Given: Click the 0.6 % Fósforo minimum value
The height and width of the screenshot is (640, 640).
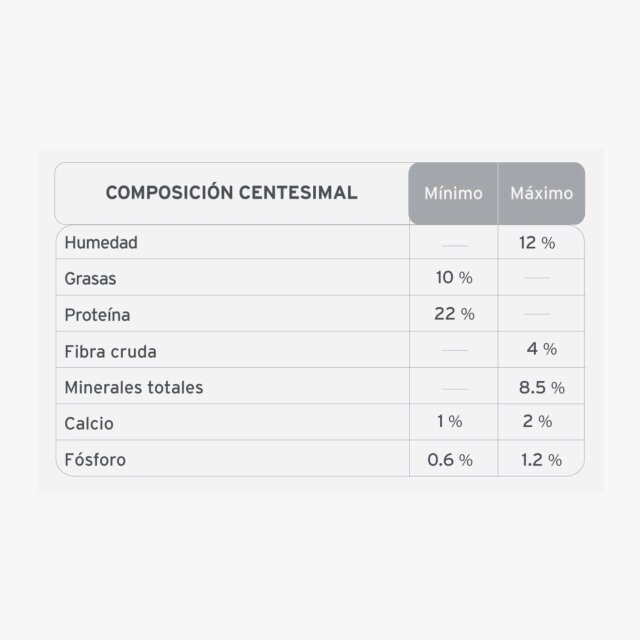Looking at the screenshot, I should (450, 460).
